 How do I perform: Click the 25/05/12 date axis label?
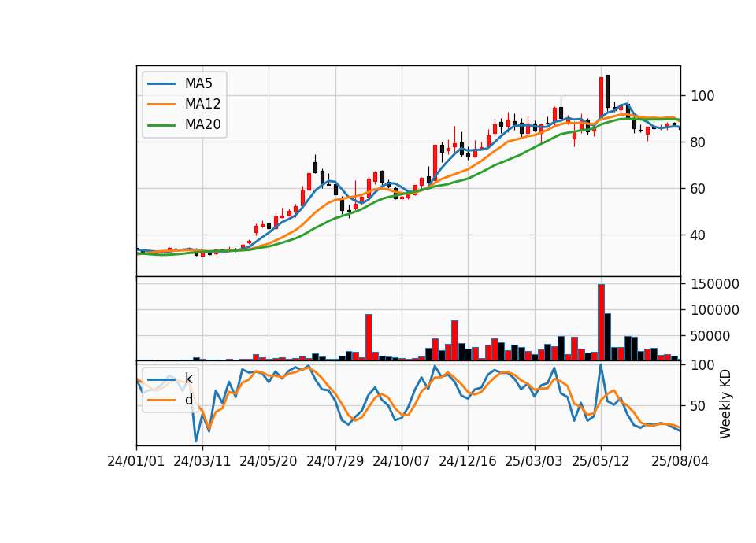click(600, 461)
